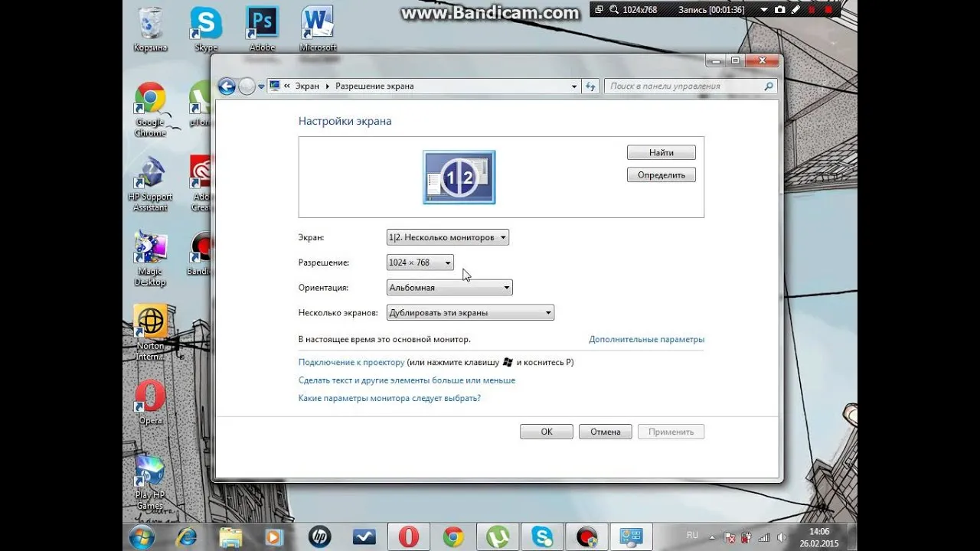Click the RU language indicator in tray
Screen dimensions: 980x551
click(x=692, y=535)
